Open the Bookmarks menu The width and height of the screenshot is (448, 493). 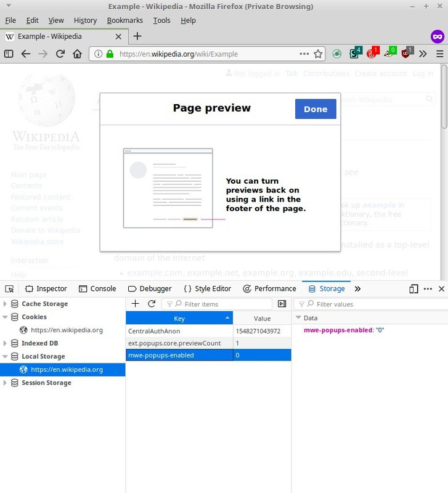click(x=125, y=20)
